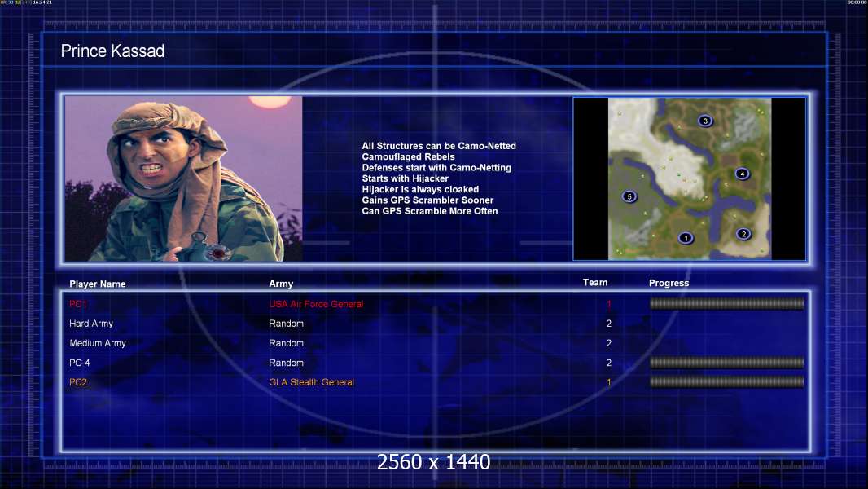Screen dimensions: 868x489
Task: Click 'Camouflaged Rebels' ability line
Action: click(x=409, y=156)
